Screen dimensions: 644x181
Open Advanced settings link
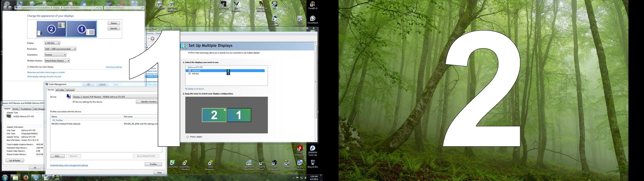[x=114, y=67]
